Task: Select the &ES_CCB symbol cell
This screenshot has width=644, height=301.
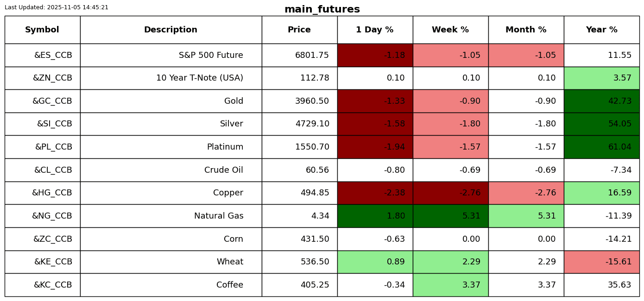Action: [42, 55]
